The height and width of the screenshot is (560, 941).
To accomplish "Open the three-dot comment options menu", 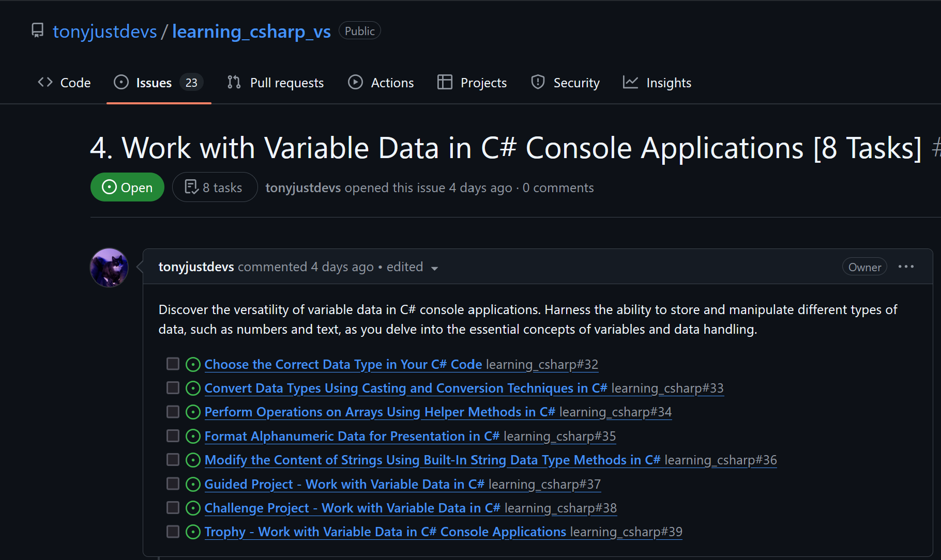I will 906,267.
